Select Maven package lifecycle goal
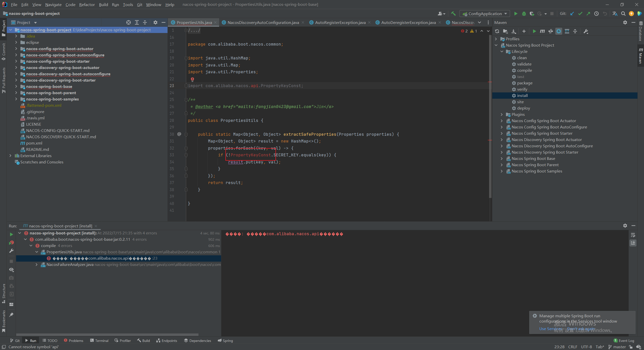Screen dimensions: 644x350 (x=525, y=83)
